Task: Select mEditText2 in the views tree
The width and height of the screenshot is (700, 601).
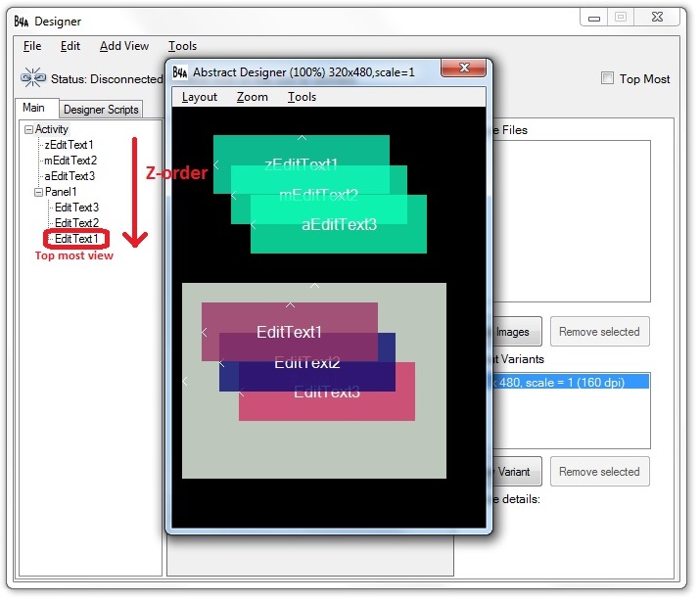Action: click(70, 161)
